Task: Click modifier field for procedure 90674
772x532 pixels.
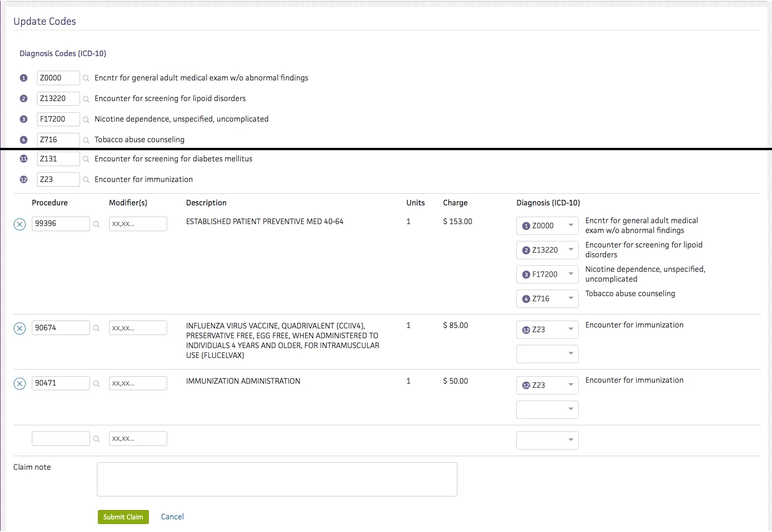Action: (138, 328)
